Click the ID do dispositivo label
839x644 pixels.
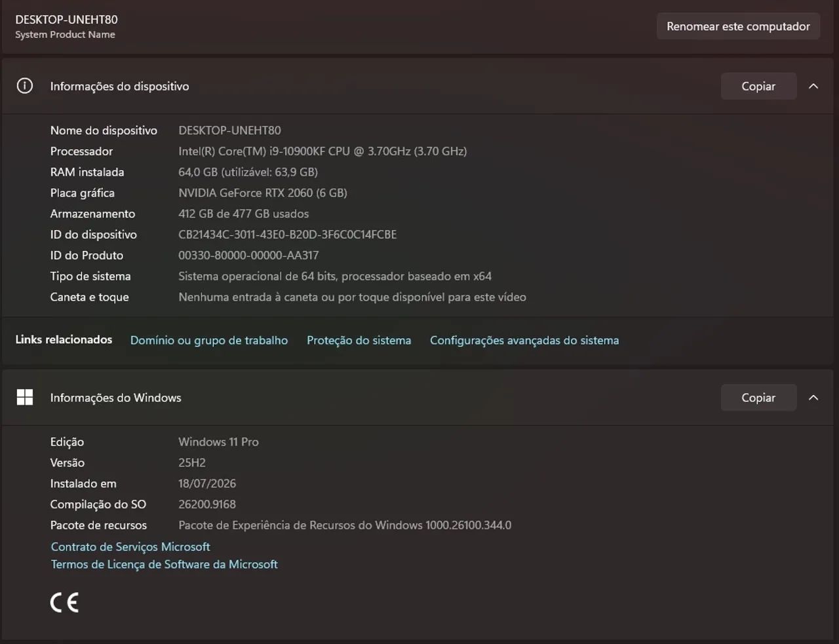(x=94, y=234)
